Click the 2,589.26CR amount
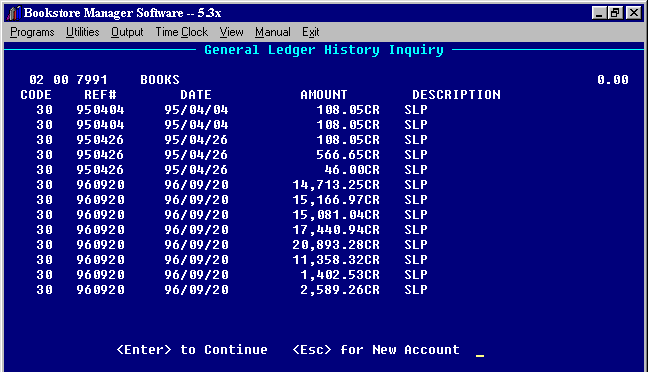The image size is (648, 372). pyautogui.click(x=340, y=289)
